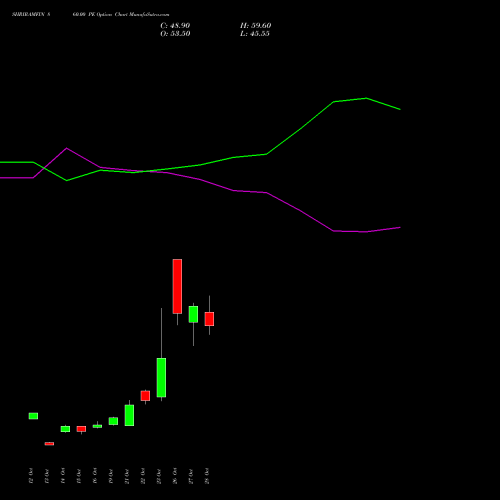This screenshot has height=500, width=500.
Task: Click the '27 Oct' date axis label
Action: pyautogui.click(x=191, y=476)
